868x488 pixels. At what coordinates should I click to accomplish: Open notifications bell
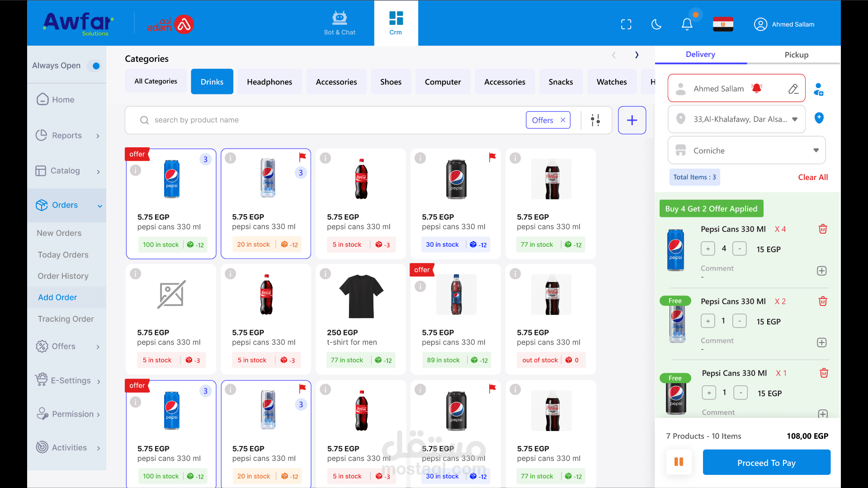pos(687,24)
